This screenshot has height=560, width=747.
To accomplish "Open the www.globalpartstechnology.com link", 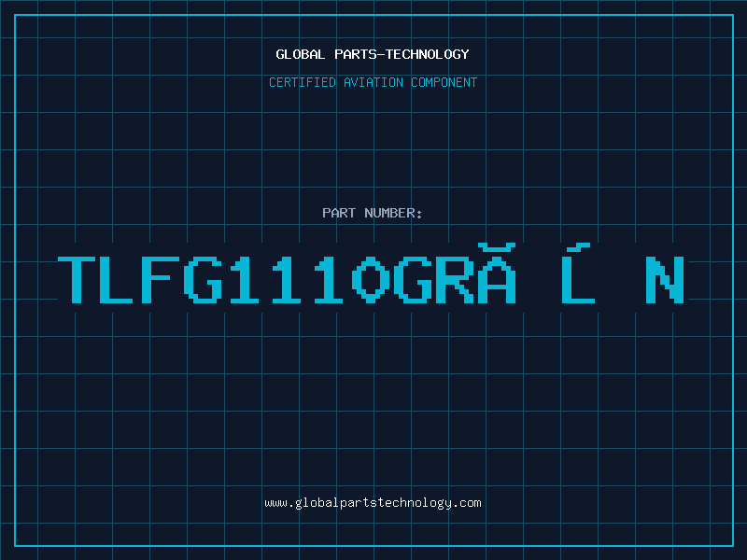I will click(373, 503).
